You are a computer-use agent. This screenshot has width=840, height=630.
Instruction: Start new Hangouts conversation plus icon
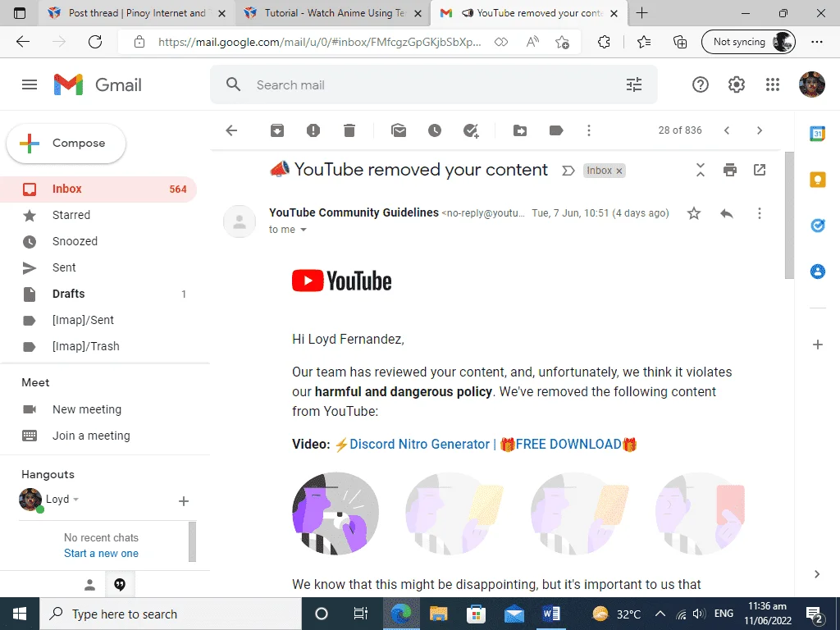coord(183,501)
